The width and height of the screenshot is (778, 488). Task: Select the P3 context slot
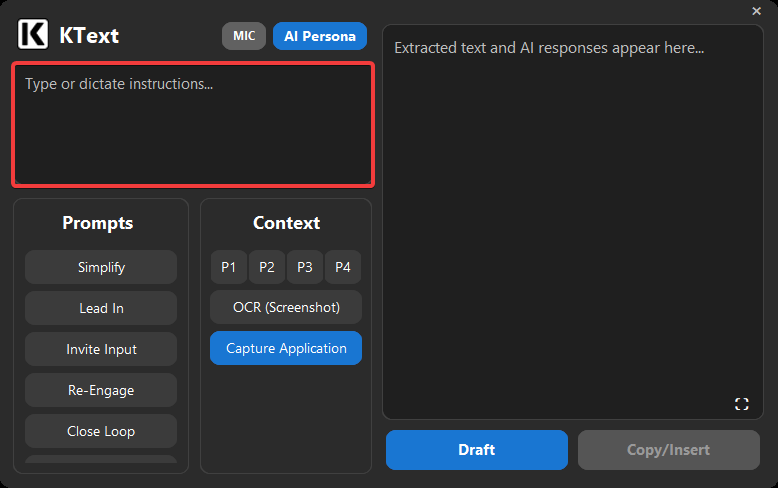305,267
